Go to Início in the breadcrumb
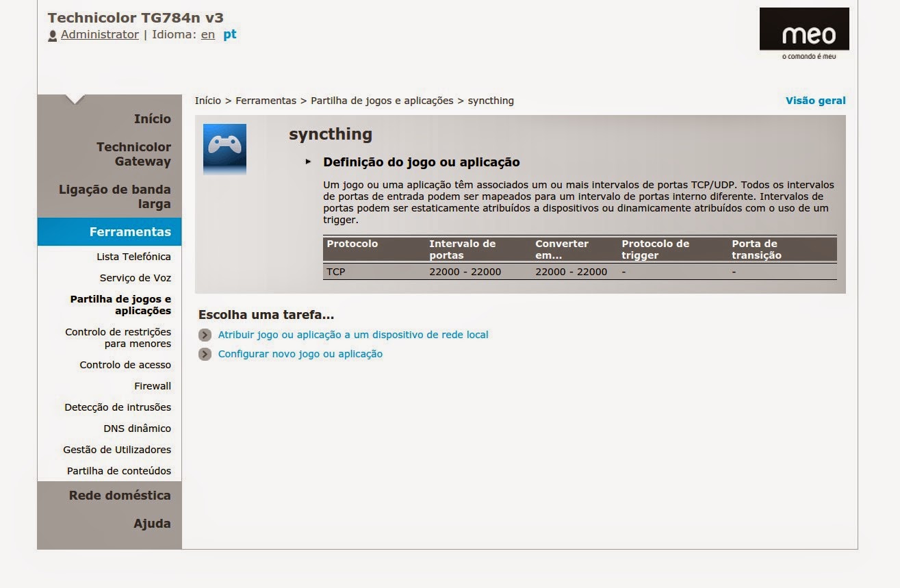This screenshot has height=588, width=900. (x=208, y=101)
